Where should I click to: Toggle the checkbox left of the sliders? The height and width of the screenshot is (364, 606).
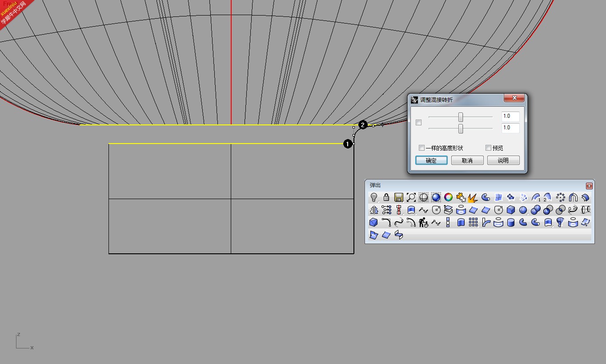point(418,123)
